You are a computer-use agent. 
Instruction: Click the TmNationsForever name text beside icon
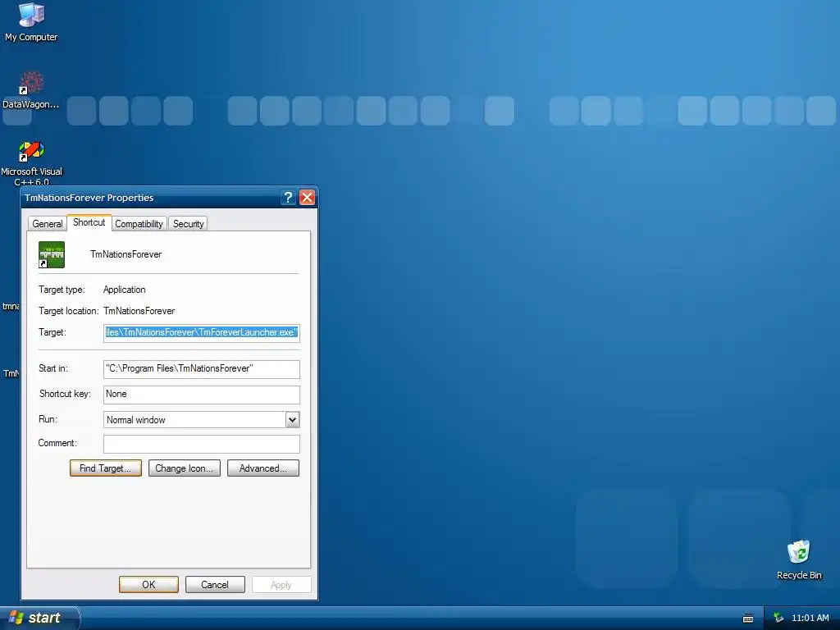tap(126, 254)
